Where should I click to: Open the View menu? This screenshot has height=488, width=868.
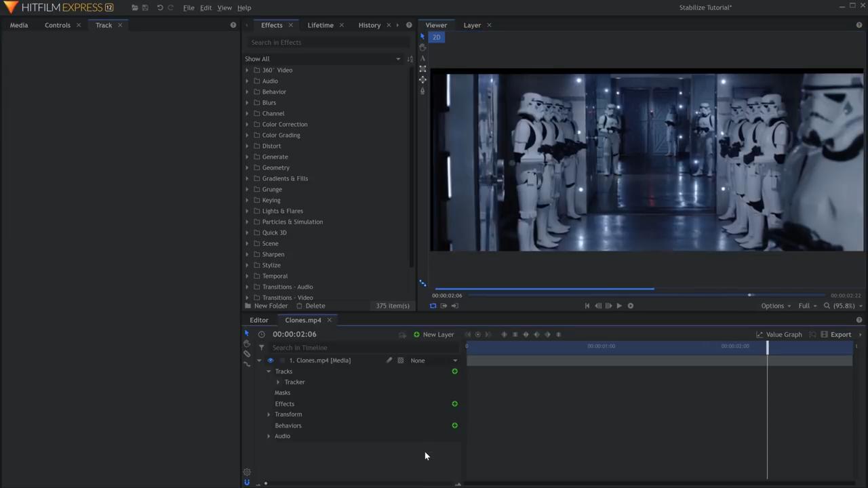(224, 7)
